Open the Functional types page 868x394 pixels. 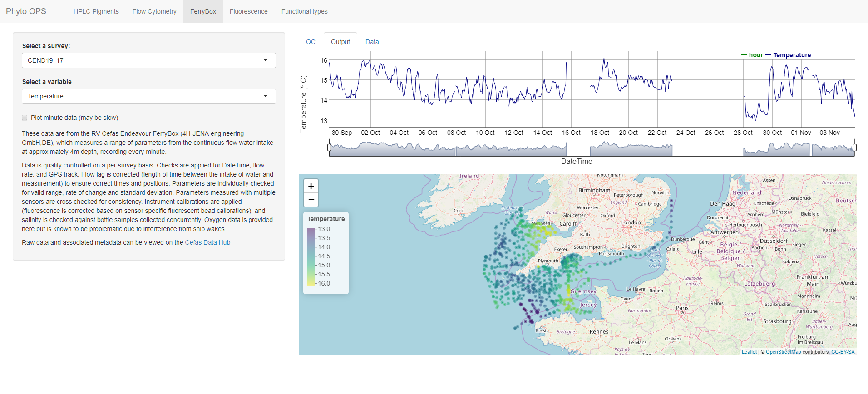[x=304, y=11]
